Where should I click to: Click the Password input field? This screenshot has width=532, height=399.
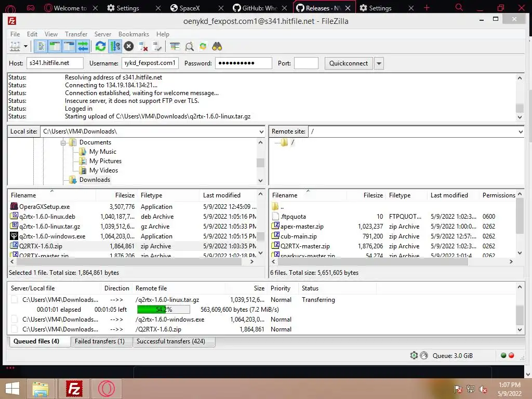click(x=244, y=63)
